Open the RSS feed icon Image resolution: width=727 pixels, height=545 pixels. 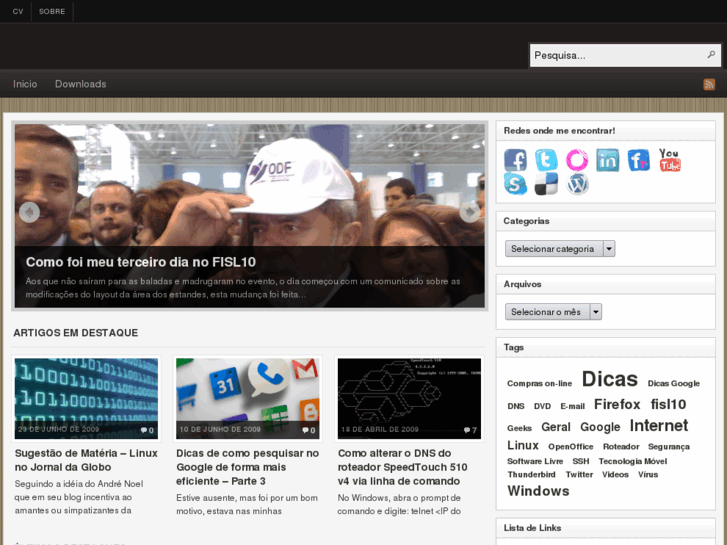tap(709, 85)
